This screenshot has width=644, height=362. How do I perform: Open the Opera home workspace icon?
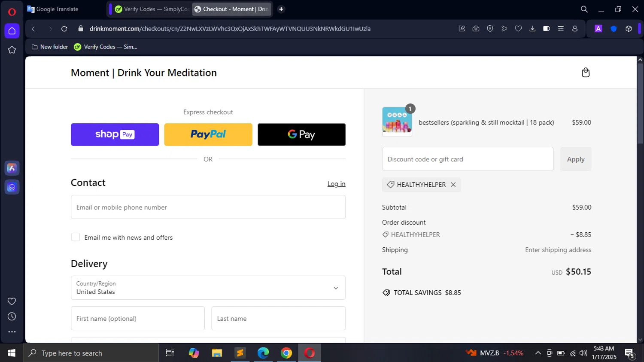click(12, 31)
